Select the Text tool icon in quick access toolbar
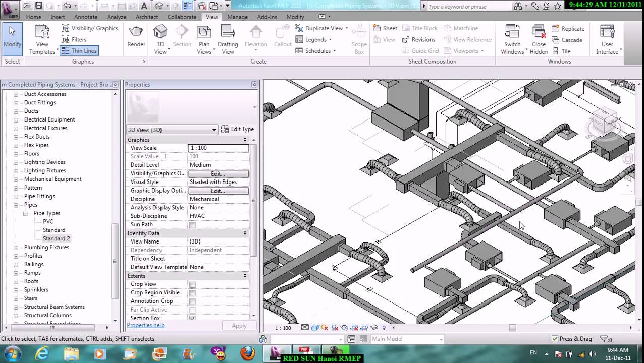 pyautogui.click(x=144, y=6)
